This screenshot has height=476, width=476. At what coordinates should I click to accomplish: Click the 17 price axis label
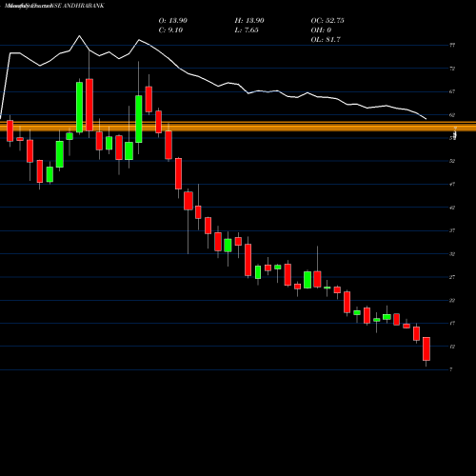[452, 324]
